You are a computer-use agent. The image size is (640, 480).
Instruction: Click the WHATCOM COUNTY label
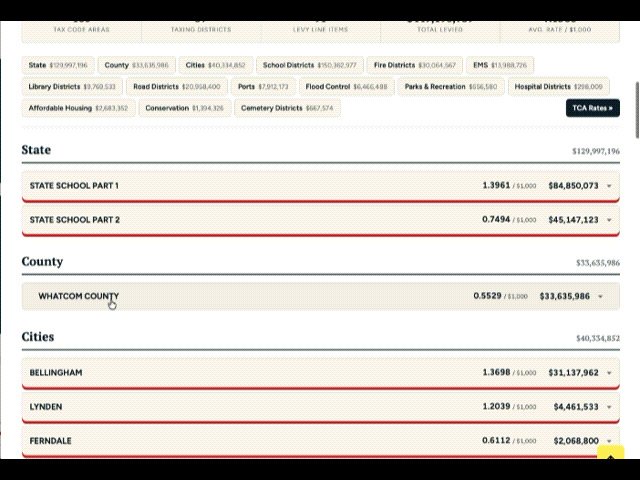(x=79, y=296)
